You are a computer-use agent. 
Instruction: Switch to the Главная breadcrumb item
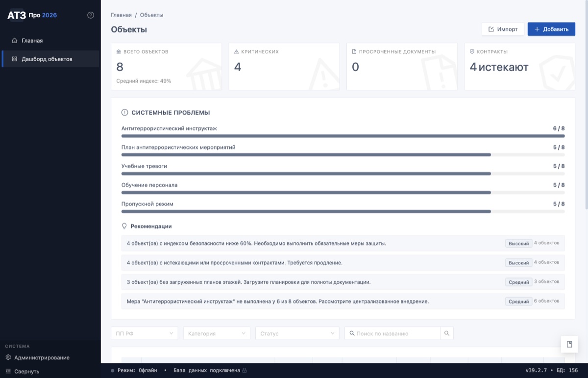click(121, 15)
